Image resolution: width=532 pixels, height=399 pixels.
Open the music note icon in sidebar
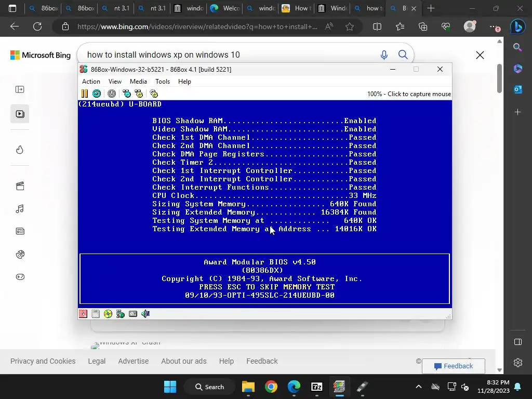(x=20, y=209)
